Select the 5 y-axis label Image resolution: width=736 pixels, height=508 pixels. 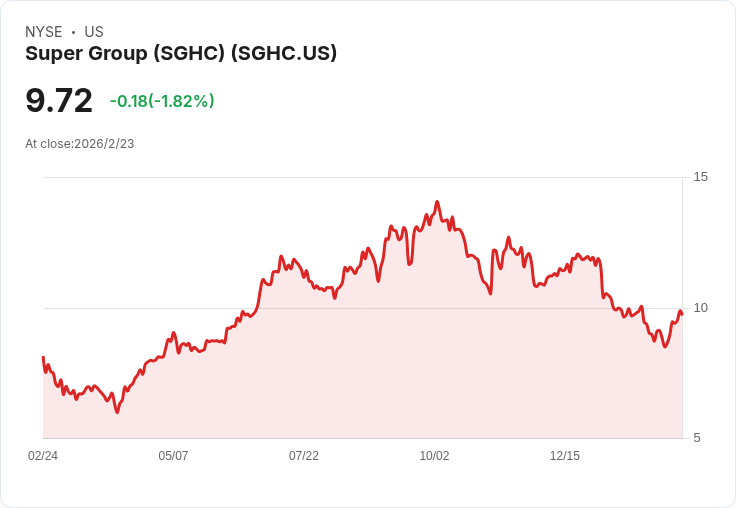click(x=698, y=437)
